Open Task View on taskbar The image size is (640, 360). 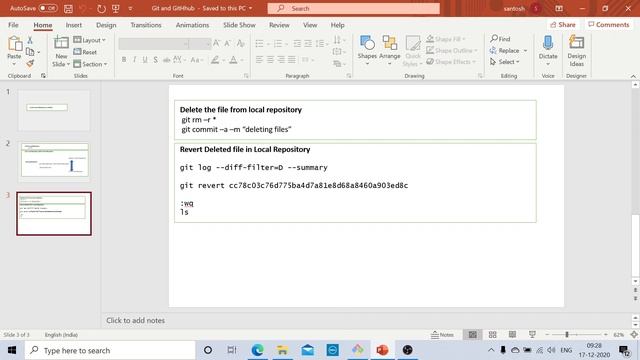pyautogui.click(x=232, y=350)
